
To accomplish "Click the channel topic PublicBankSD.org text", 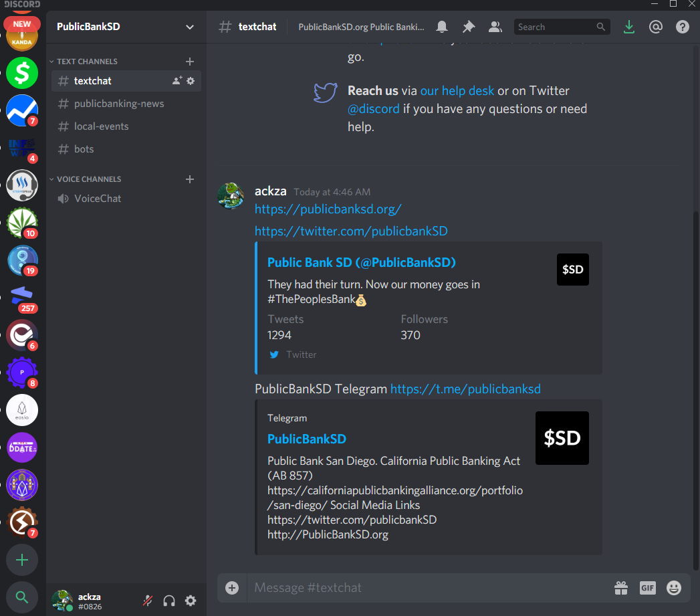I will point(361,27).
